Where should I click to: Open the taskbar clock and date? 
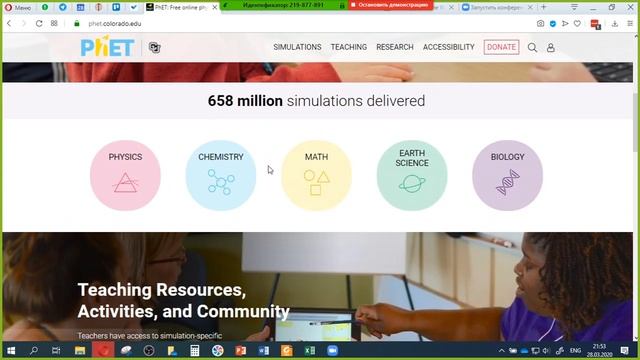click(x=600, y=351)
